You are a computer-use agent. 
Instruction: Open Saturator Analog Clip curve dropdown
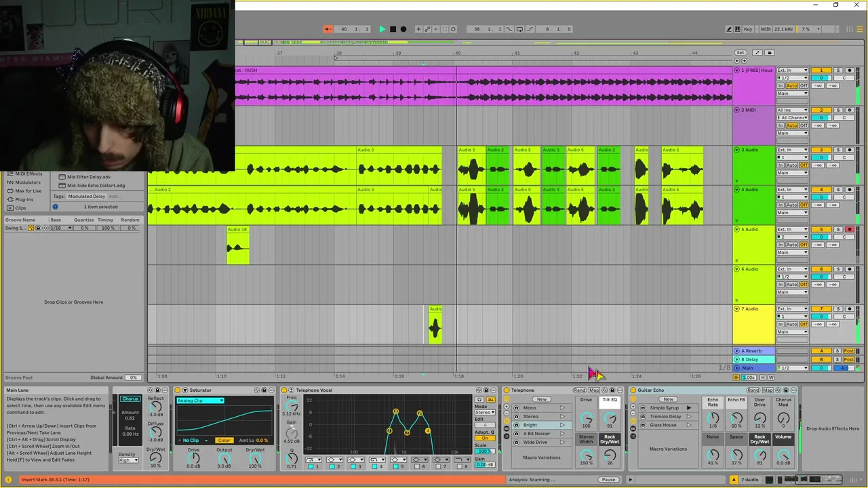point(200,401)
